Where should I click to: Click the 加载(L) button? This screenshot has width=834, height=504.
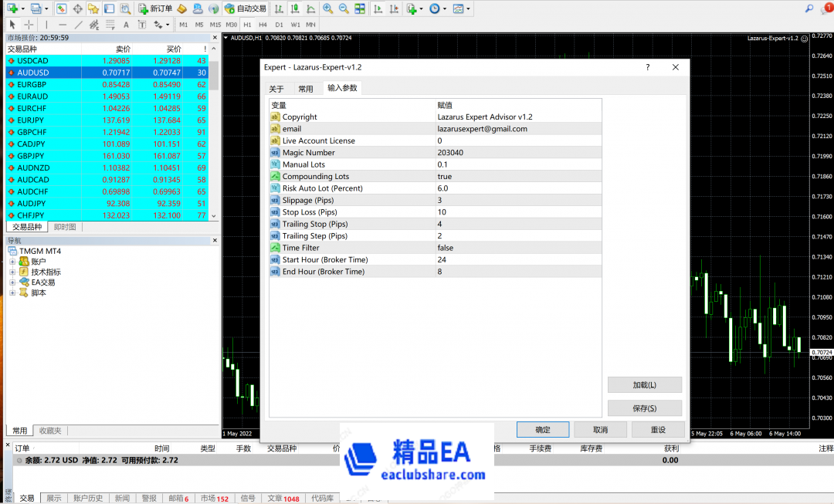click(x=645, y=385)
